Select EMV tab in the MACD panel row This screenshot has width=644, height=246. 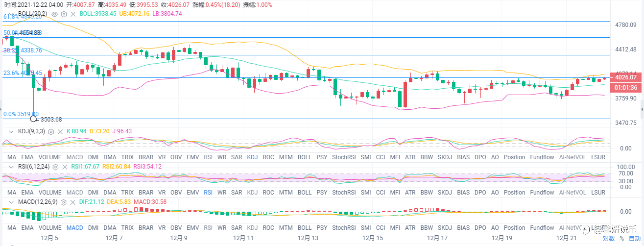point(193,228)
